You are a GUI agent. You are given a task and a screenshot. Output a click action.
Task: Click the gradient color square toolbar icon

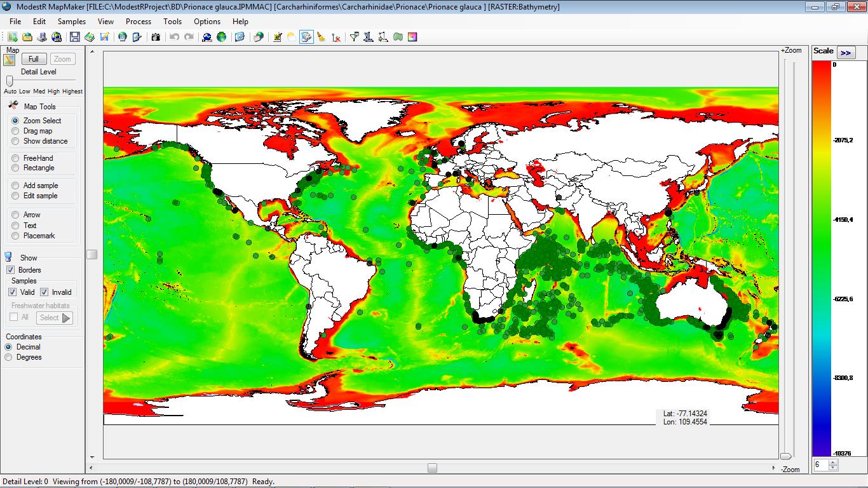(412, 37)
